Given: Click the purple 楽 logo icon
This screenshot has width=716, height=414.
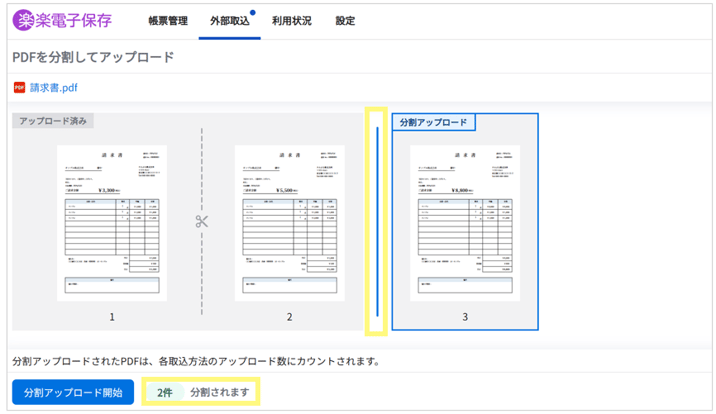Looking at the screenshot, I should 24,20.
